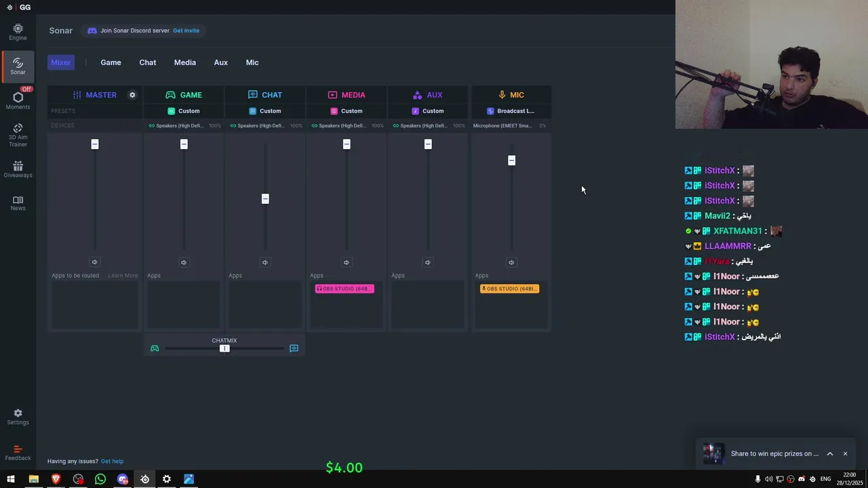
Task: Mute the Aux channel
Action: click(428, 262)
